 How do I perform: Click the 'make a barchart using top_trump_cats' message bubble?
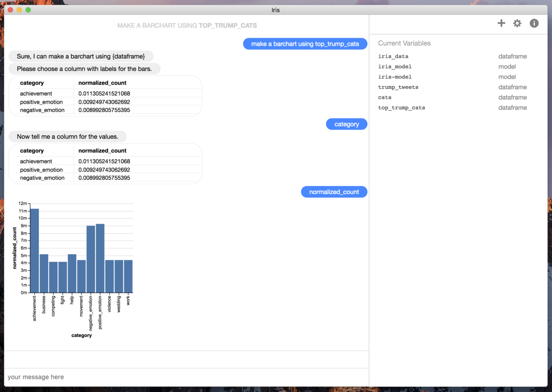click(x=305, y=44)
